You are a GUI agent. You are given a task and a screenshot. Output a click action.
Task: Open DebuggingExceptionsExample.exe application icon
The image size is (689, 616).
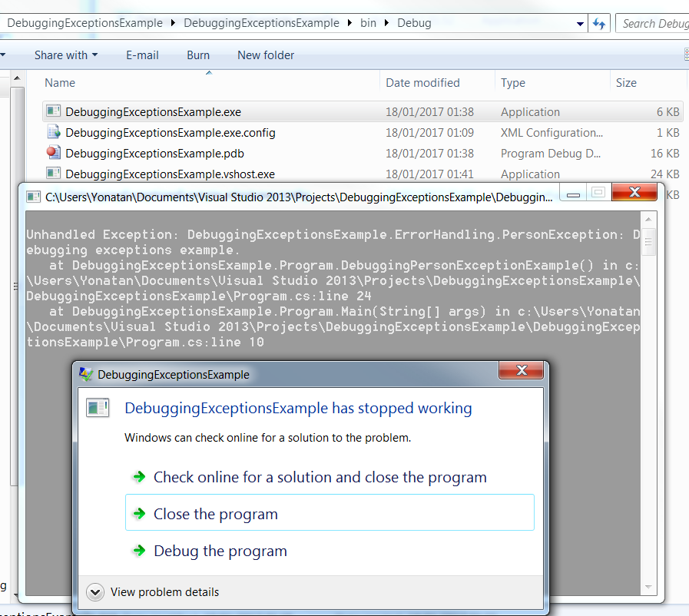coord(53,111)
